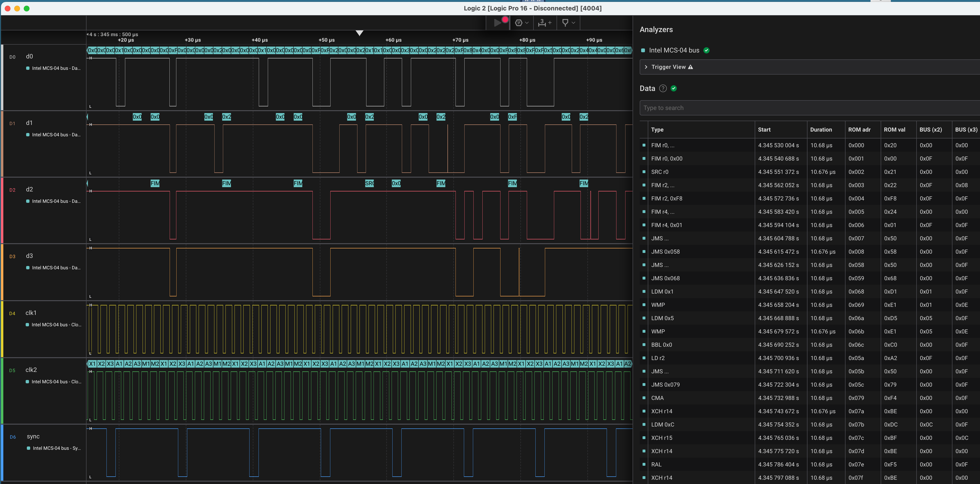This screenshot has width=980, height=484.
Task: Add a new timing measurement
Action: (x=544, y=23)
